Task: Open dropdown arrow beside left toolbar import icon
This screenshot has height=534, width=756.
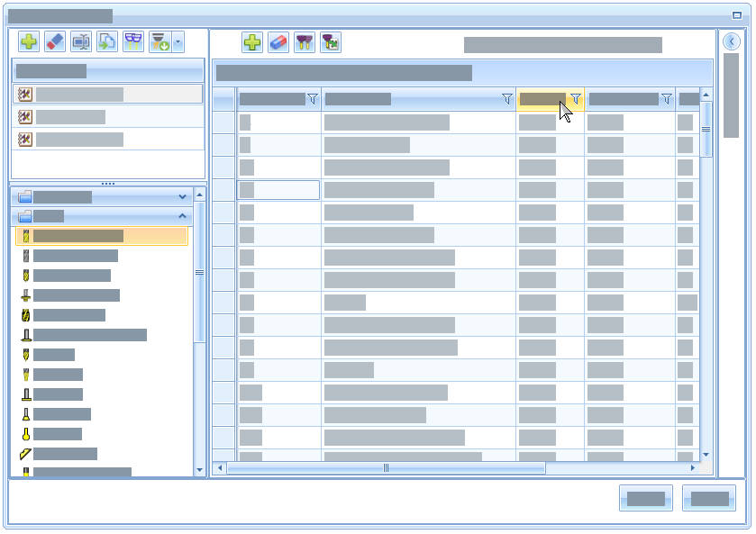Action: [x=178, y=41]
